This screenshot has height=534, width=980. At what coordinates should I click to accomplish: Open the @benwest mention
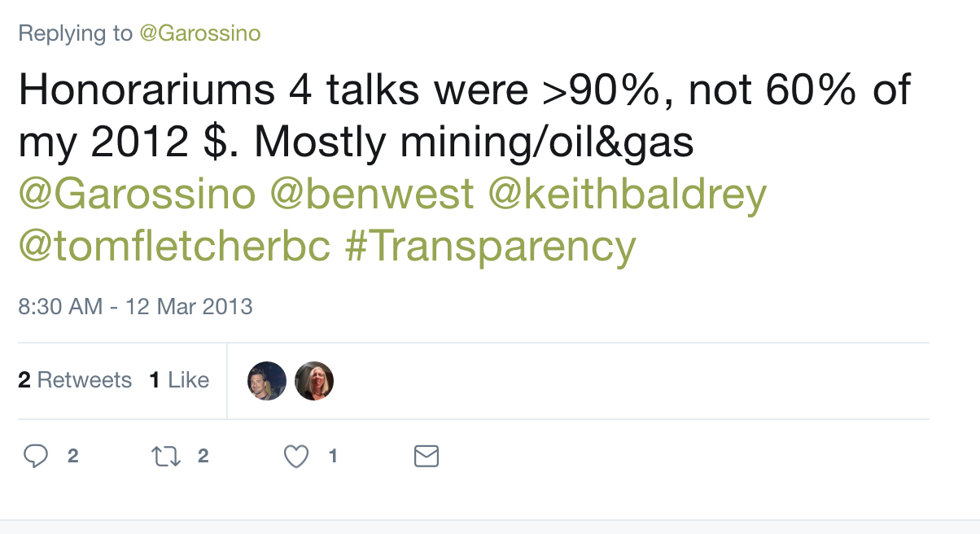pyautogui.click(x=371, y=195)
